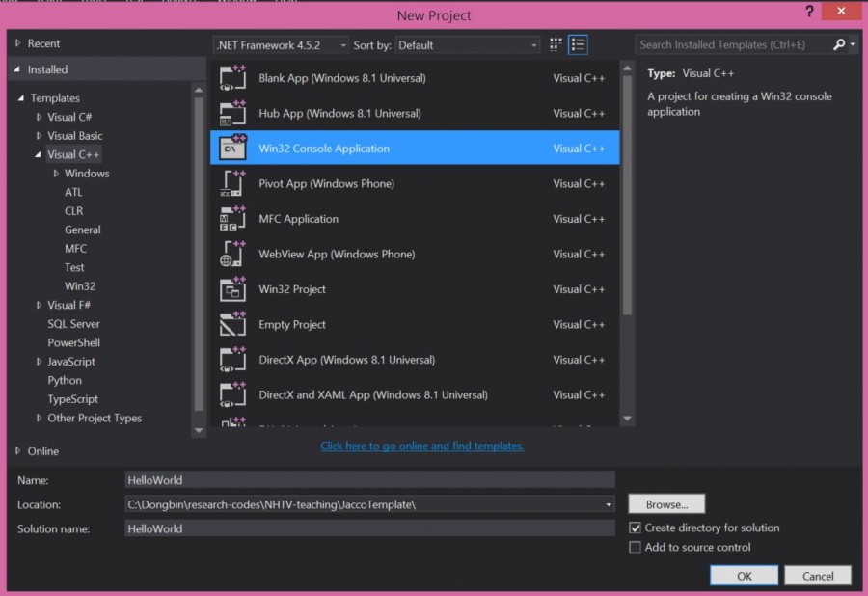Enable Add to source control checkbox
The height and width of the screenshot is (596, 868).
[635, 548]
